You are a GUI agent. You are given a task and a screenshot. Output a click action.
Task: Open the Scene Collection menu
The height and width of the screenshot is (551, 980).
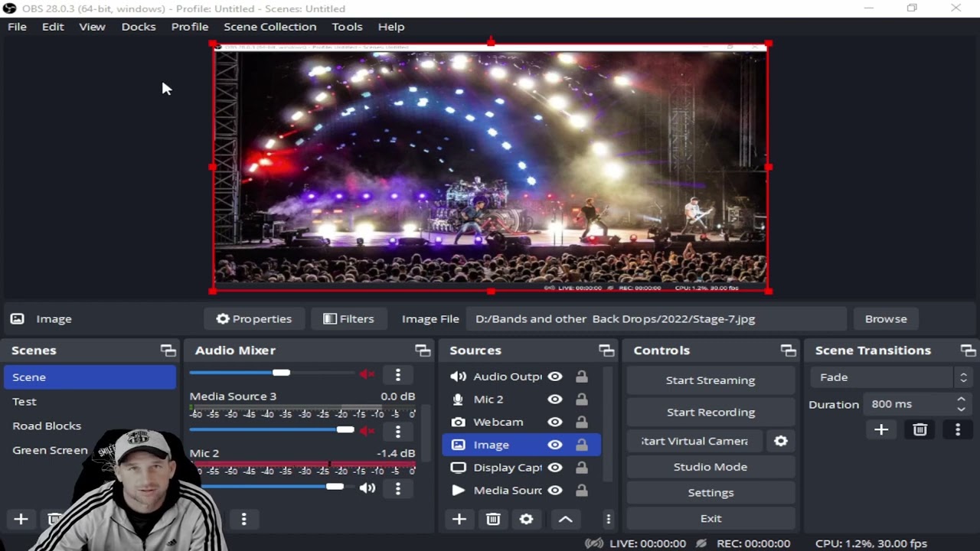269,26
